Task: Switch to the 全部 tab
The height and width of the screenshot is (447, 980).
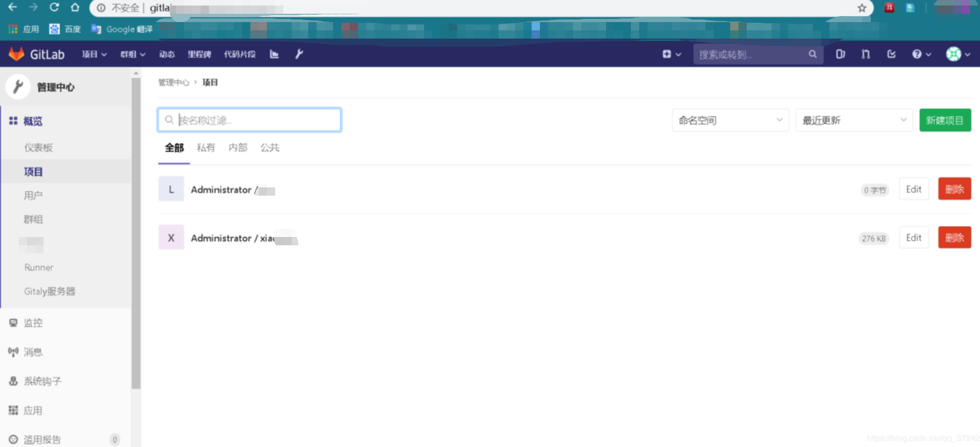Action: pos(174,148)
